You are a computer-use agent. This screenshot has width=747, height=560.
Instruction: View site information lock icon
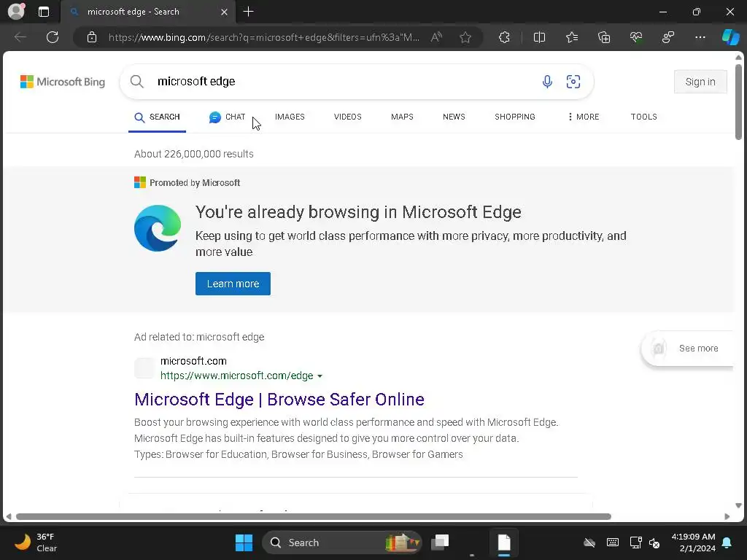[92, 37]
